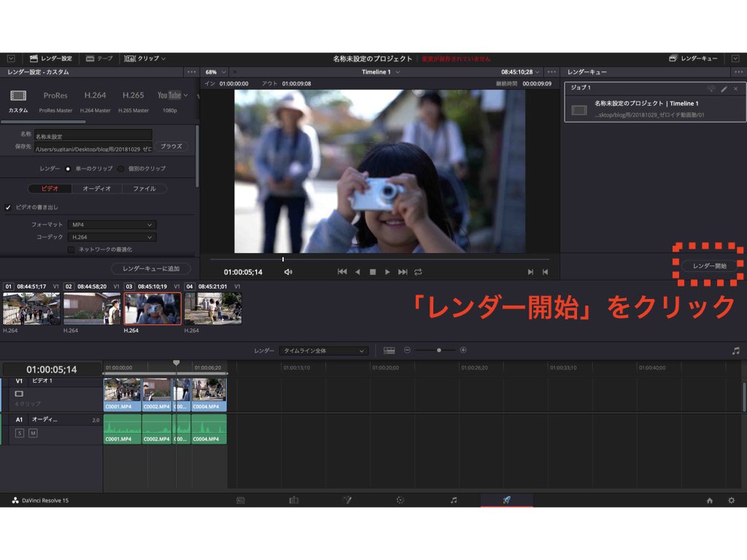Screen dimensions: 747x560
Task: Click the ブラウズ browse button
Action: [171, 147]
